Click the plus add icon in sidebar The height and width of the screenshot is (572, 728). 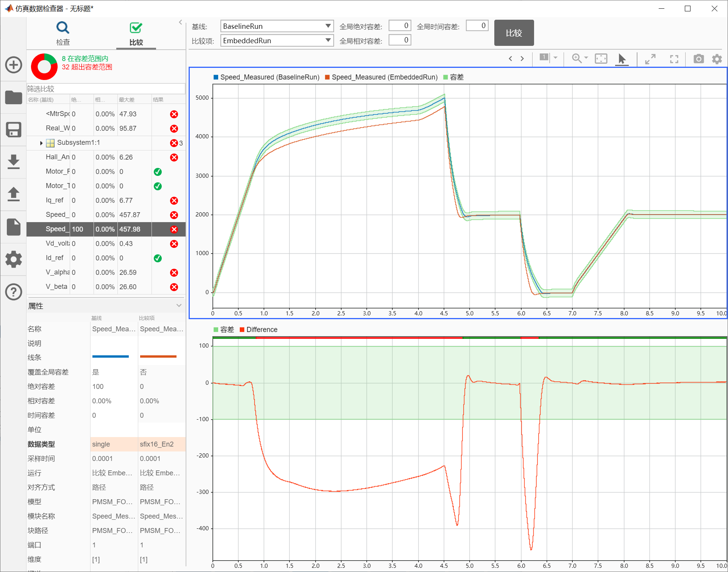(x=14, y=65)
